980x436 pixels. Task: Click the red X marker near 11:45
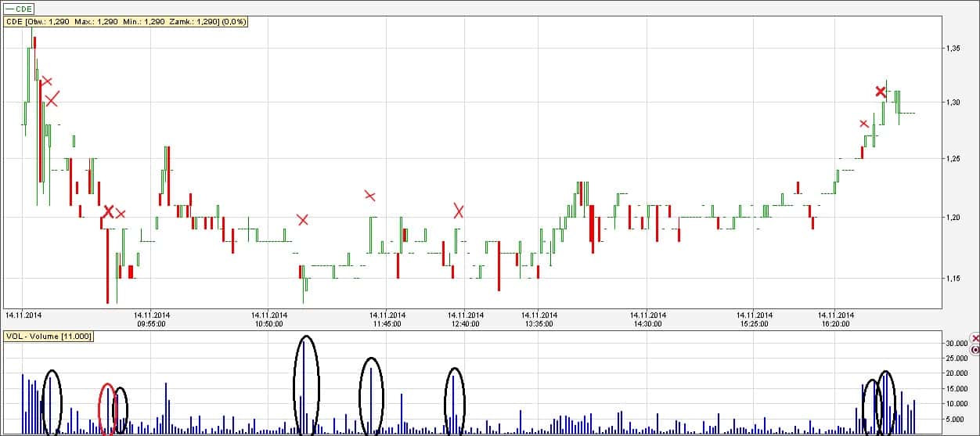(370, 196)
